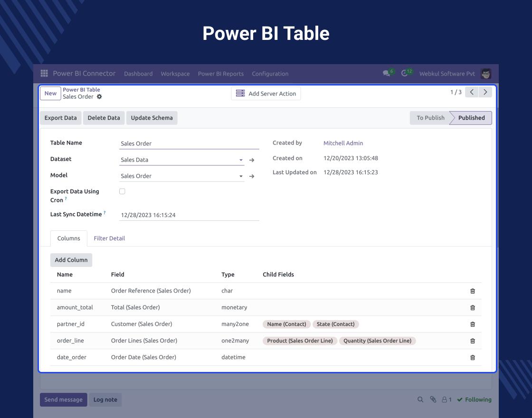This screenshot has height=418, width=532.
Task: Open the Model dropdown
Action: [240, 176]
